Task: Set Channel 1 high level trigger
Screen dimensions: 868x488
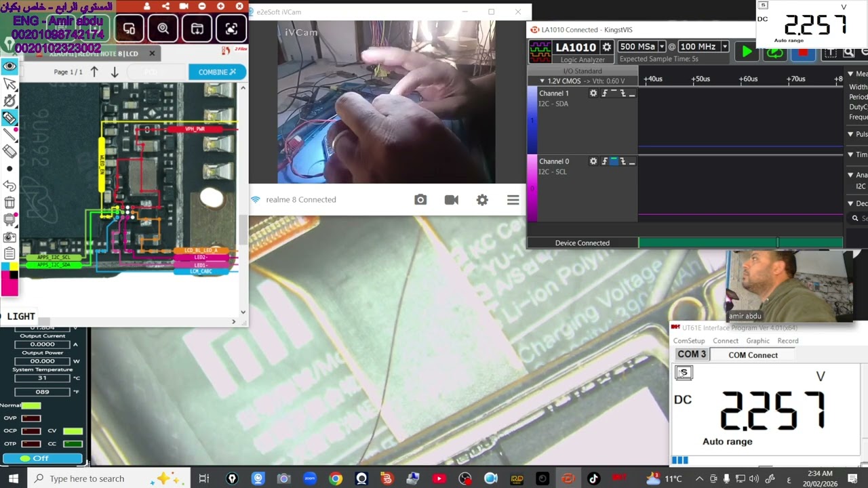Action: pos(613,94)
